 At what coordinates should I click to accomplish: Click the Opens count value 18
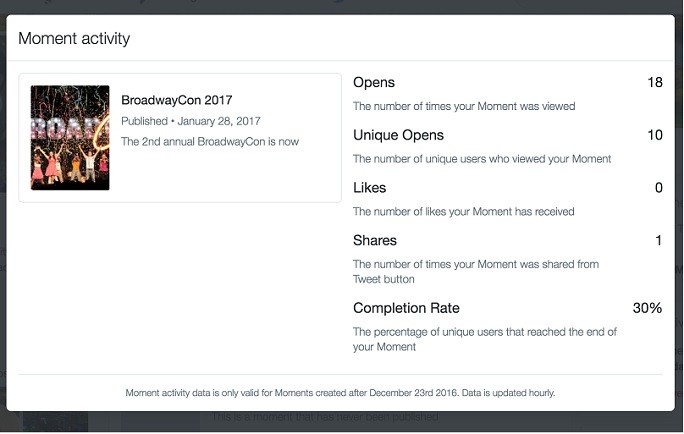click(655, 82)
